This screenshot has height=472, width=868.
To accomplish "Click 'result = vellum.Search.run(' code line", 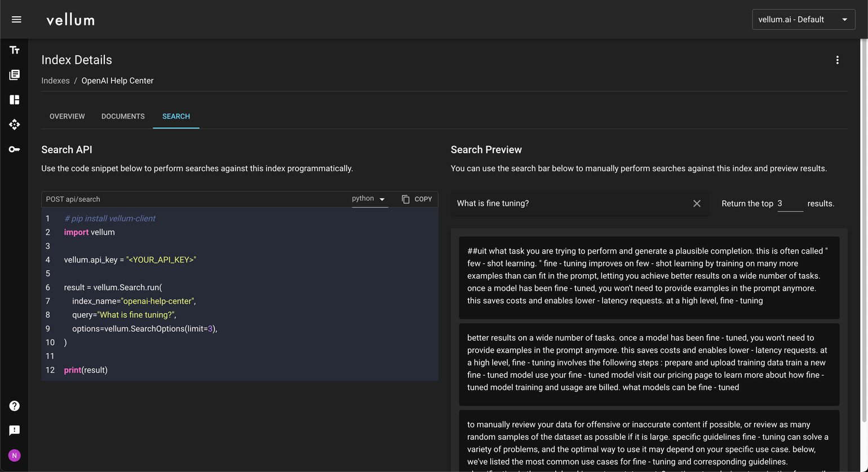I will 113,287.
